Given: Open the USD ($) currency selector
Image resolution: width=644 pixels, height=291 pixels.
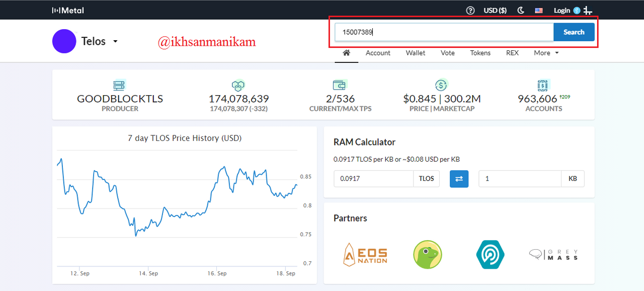Looking at the screenshot, I should (x=495, y=10).
